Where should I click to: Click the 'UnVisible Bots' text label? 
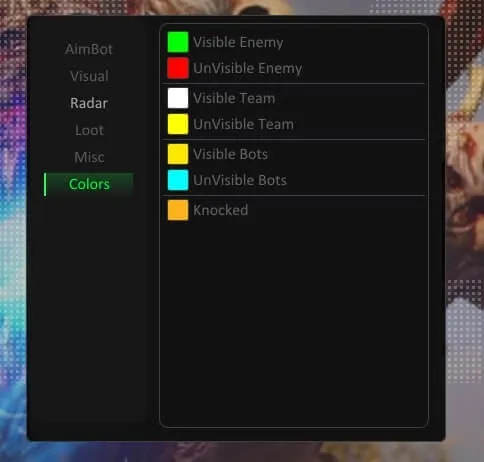(240, 180)
